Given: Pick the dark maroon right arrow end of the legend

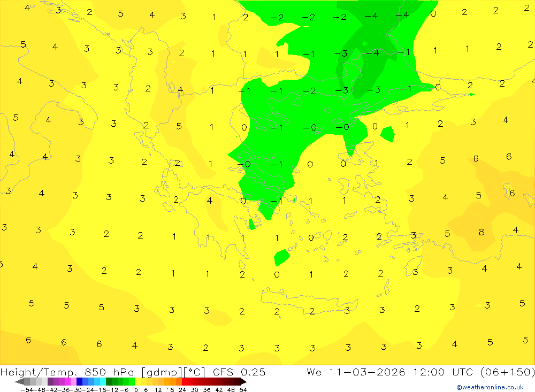Looking at the screenshot, I should [243, 381].
